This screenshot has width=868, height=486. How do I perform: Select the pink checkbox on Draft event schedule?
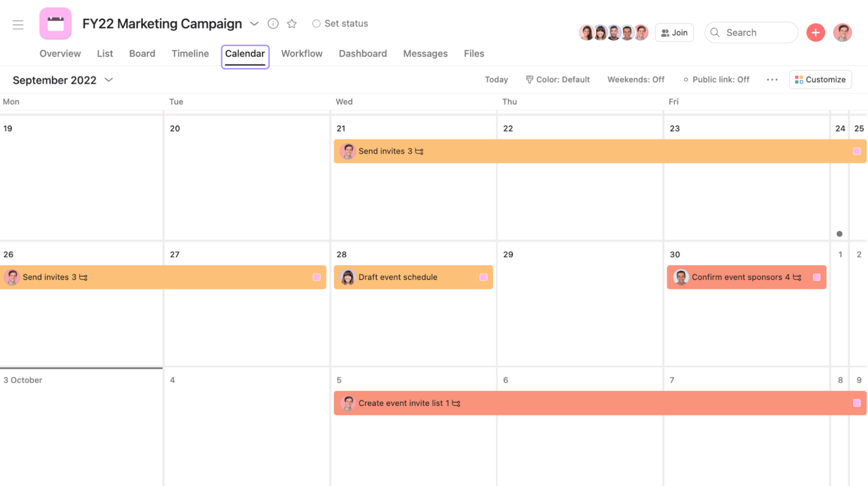(484, 277)
